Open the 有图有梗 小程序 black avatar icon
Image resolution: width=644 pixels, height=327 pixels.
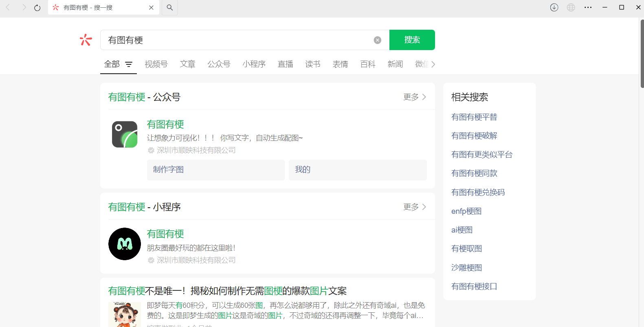(125, 244)
